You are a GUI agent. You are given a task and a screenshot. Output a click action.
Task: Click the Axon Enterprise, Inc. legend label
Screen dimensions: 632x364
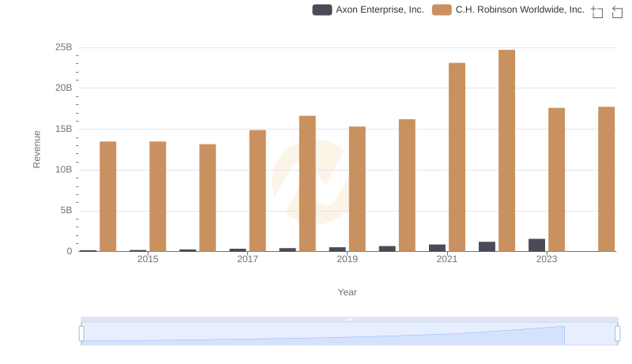click(x=380, y=9)
